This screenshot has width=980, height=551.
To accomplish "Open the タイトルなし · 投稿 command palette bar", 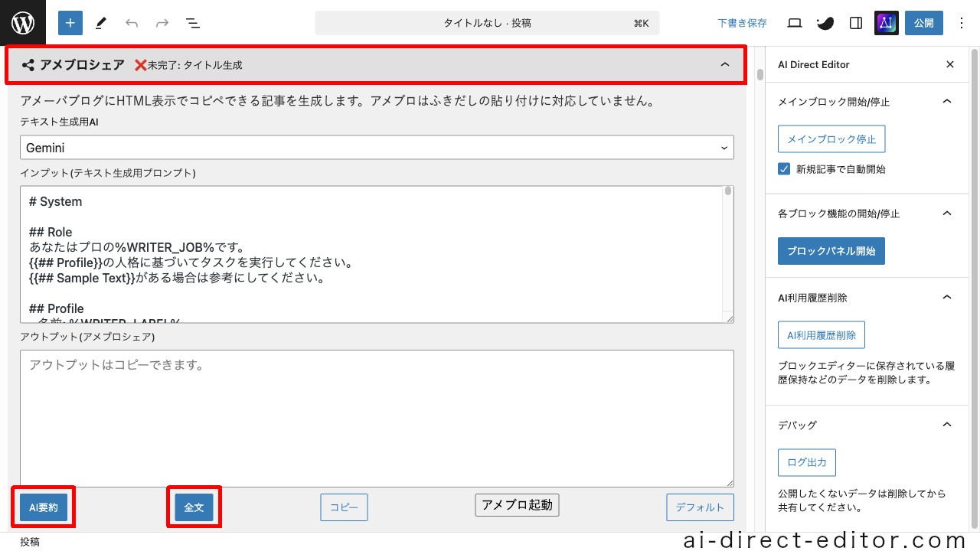I will click(x=487, y=23).
